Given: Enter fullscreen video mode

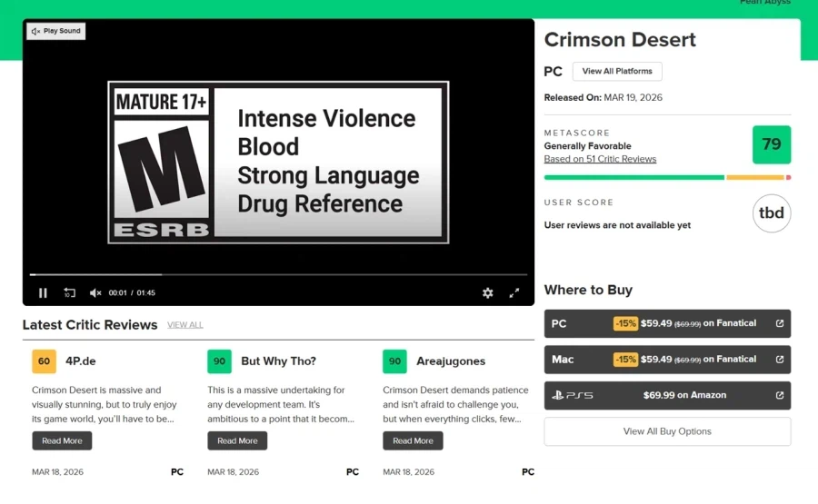Looking at the screenshot, I should (x=514, y=292).
